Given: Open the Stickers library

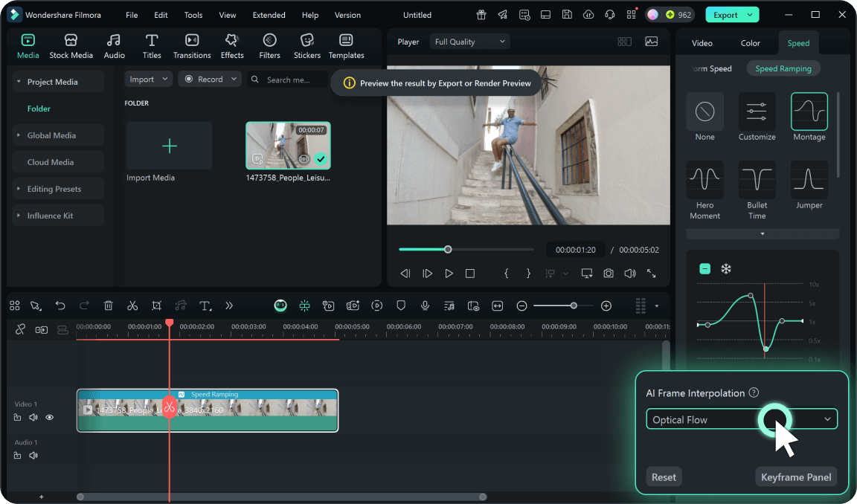Looking at the screenshot, I should click(307, 46).
